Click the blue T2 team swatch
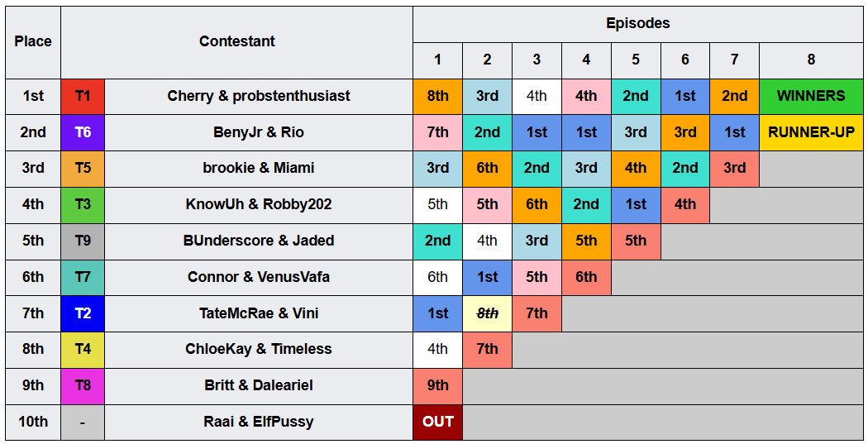Viewport: 868px width, 444px height. 83,313
